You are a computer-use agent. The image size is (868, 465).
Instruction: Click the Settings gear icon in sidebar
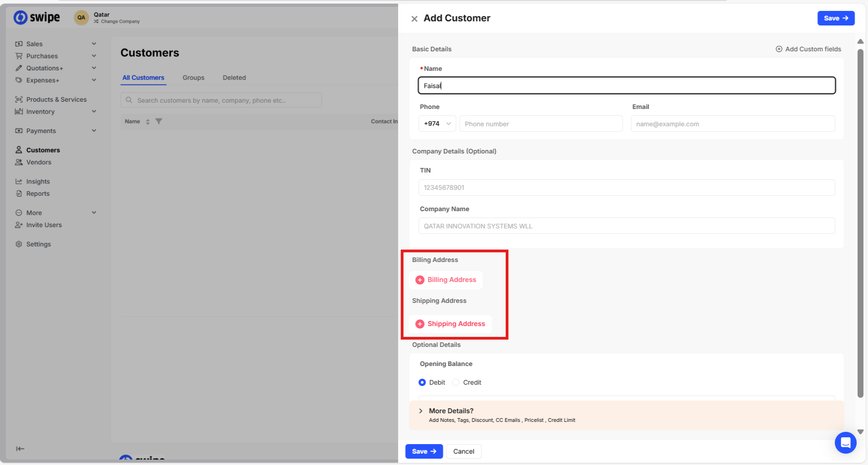click(x=19, y=244)
